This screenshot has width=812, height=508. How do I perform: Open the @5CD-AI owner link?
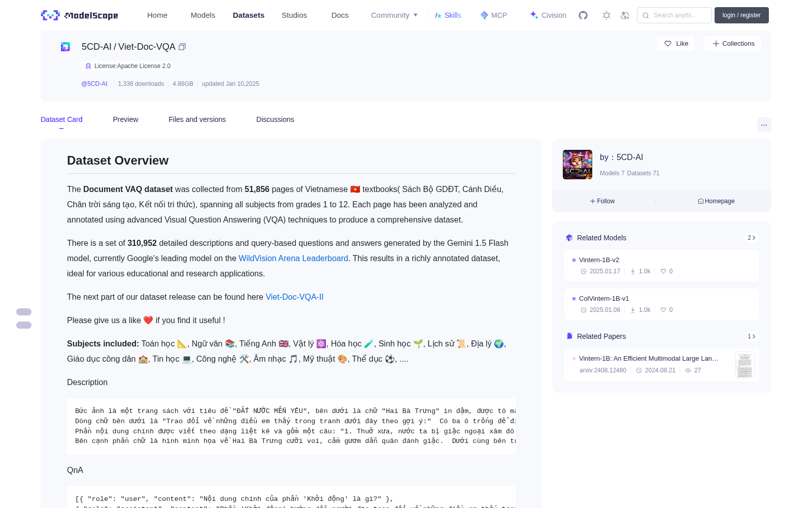point(94,84)
